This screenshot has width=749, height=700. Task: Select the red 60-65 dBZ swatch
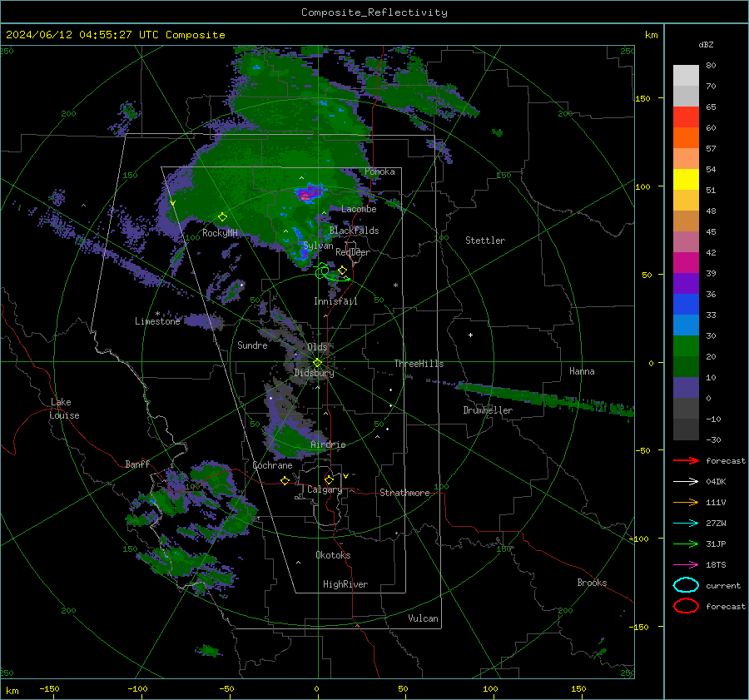coord(686,117)
